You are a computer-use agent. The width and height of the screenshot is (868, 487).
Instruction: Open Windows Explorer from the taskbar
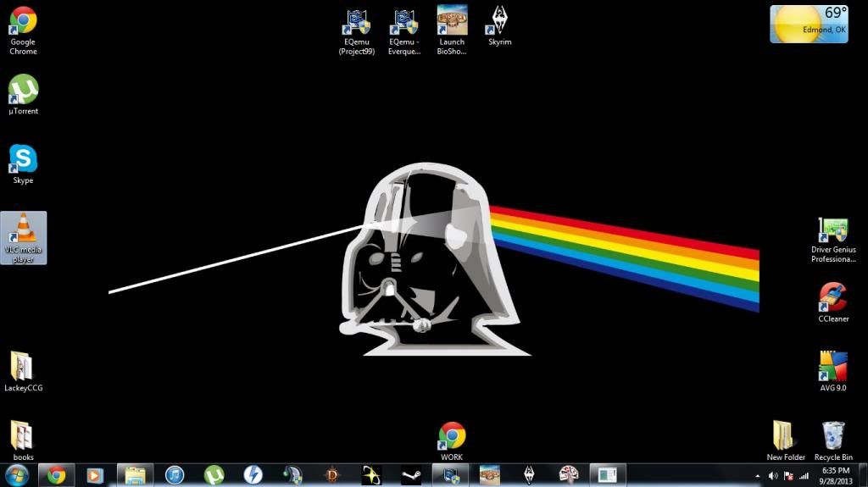coord(136,475)
